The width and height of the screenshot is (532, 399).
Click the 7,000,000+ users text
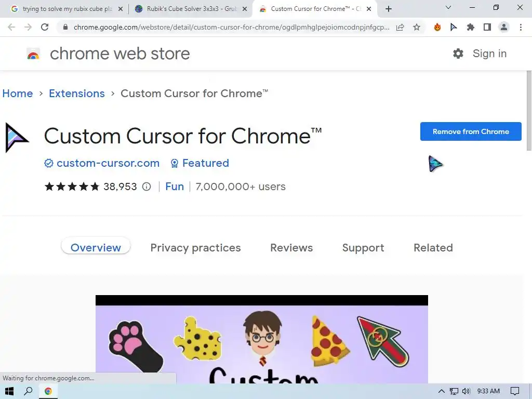pyautogui.click(x=241, y=187)
